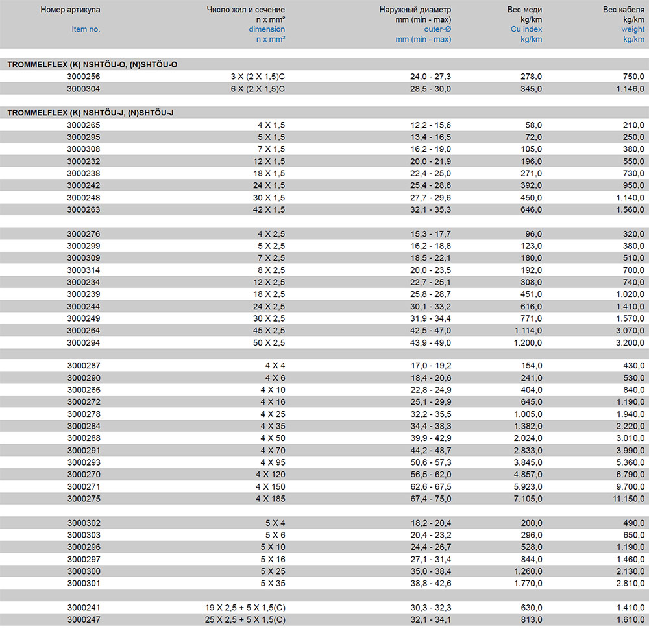
Task: Click item number 3000247
Action: pyautogui.click(x=84, y=619)
